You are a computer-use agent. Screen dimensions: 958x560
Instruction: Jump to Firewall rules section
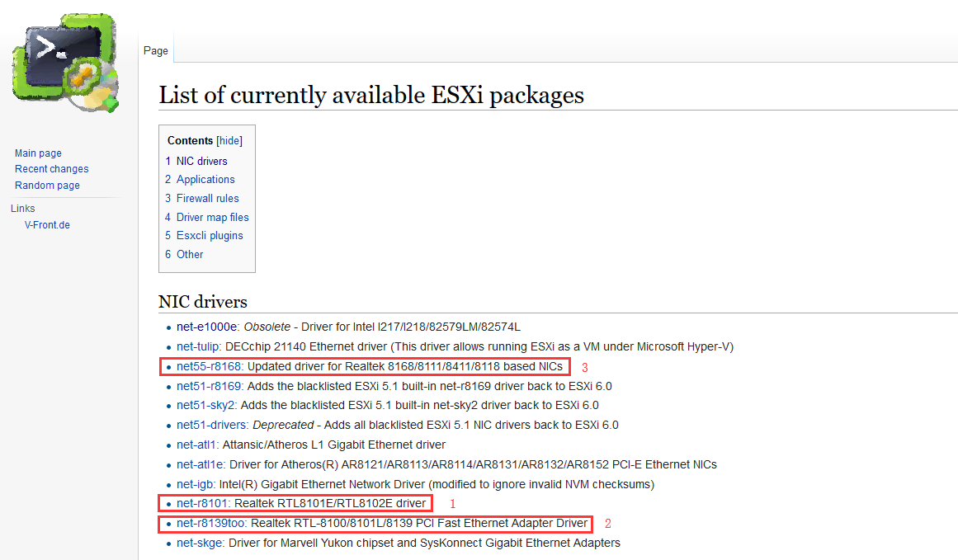(206, 198)
